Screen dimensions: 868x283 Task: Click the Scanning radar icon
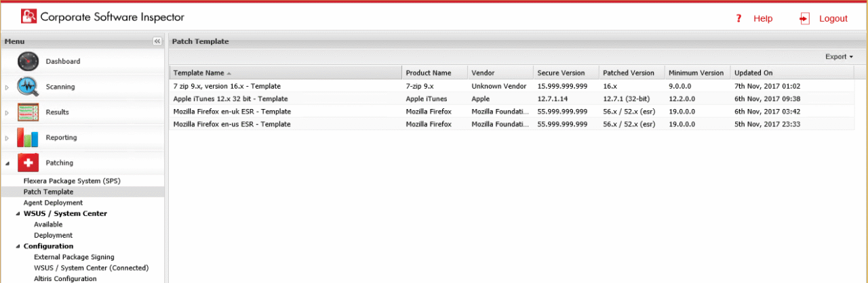point(28,87)
